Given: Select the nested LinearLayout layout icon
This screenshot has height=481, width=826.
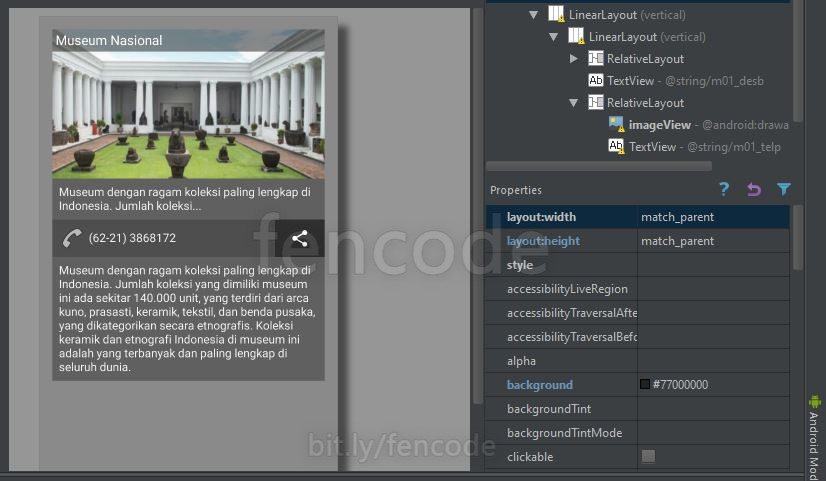Looking at the screenshot, I should [576, 36].
